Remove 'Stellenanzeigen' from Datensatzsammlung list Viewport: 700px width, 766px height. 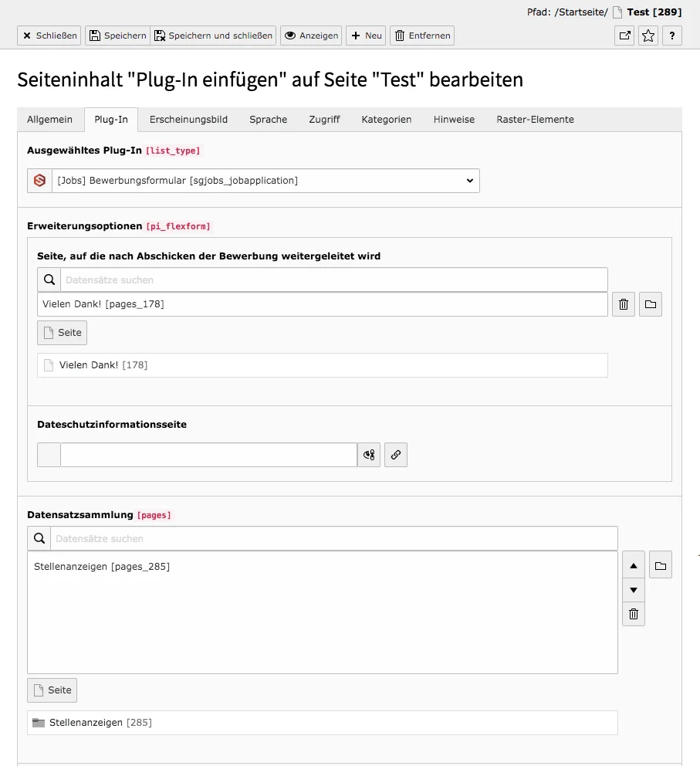633,614
